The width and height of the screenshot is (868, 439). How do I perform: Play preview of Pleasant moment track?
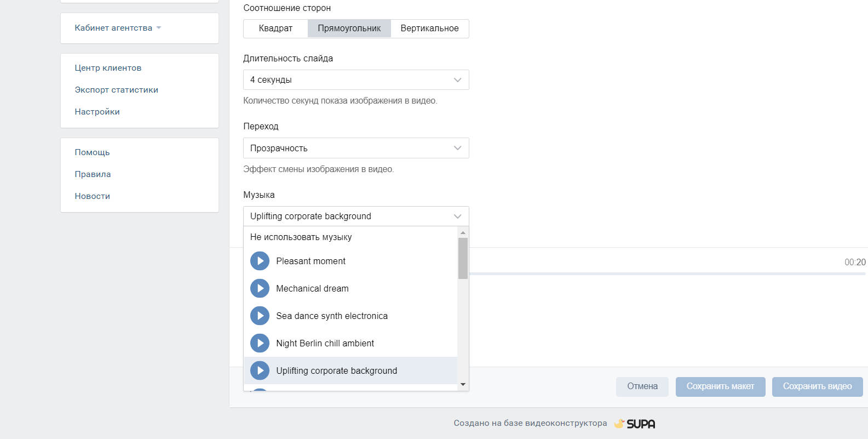260,261
